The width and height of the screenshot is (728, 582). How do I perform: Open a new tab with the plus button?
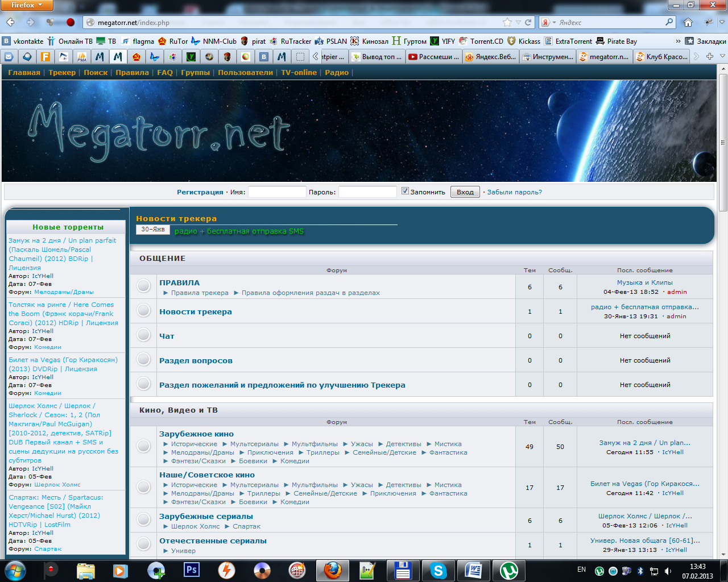point(710,56)
